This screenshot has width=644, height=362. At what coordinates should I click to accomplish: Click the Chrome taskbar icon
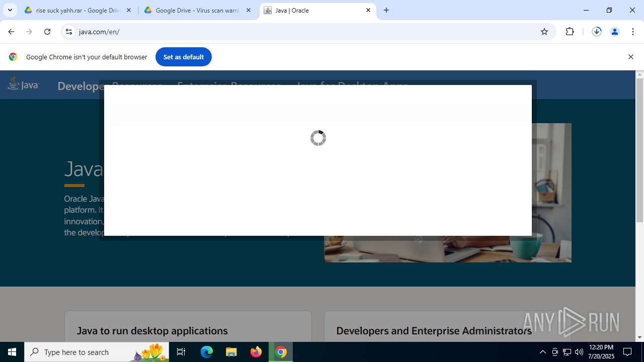(281, 352)
